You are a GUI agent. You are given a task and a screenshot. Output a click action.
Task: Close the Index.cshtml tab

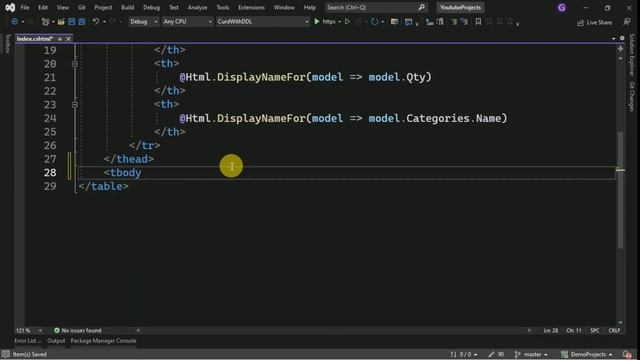click(x=69, y=39)
